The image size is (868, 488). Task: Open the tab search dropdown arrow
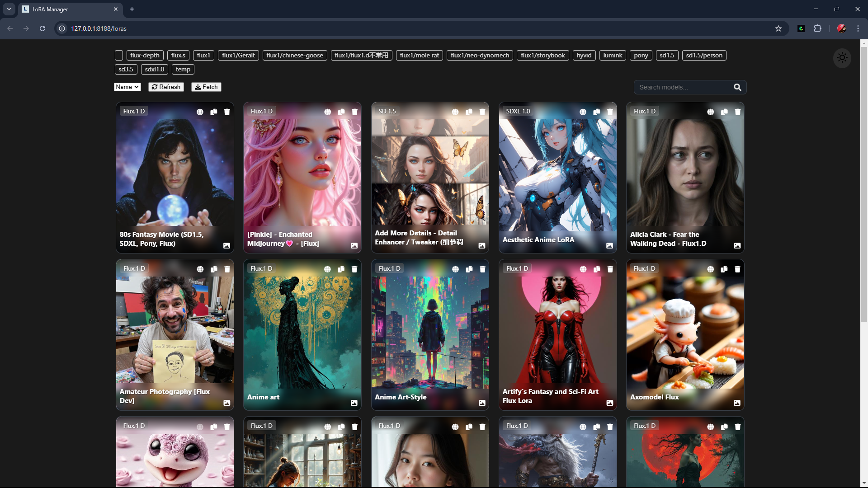pos(9,9)
